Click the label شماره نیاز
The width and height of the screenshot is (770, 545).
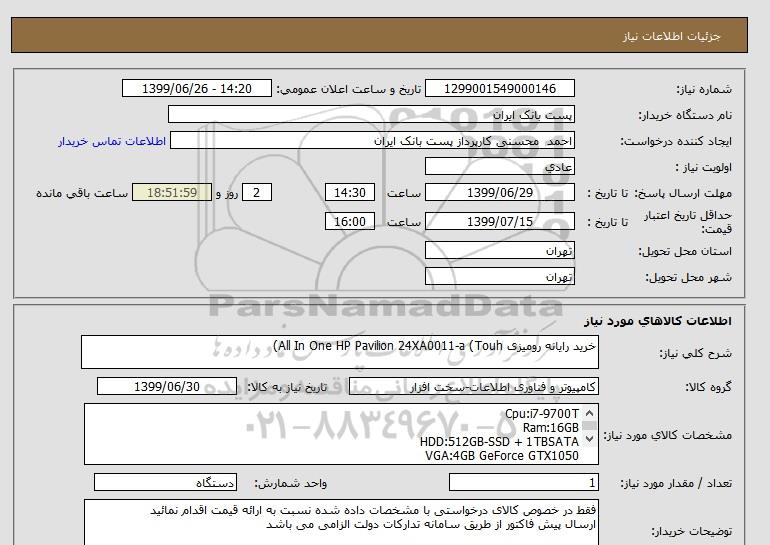(x=704, y=89)
